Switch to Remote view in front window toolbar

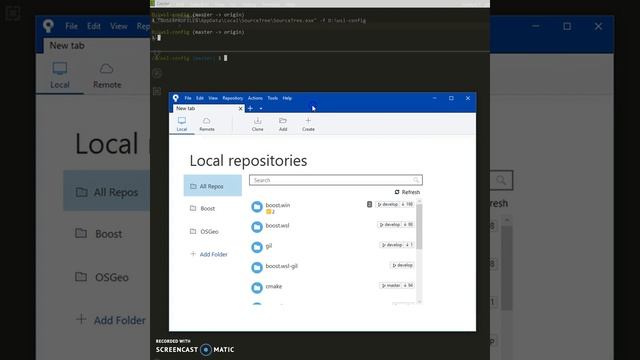[207, 124]
